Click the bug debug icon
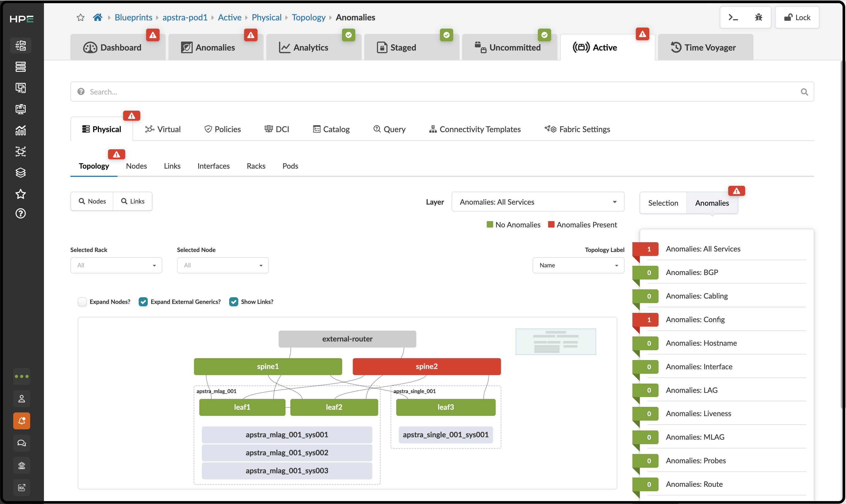This screenshot has height=504, width=846. [x=758, y=17]
